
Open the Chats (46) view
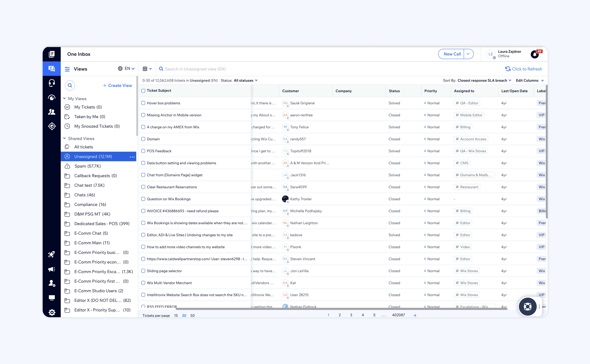[x=85, y=195]
